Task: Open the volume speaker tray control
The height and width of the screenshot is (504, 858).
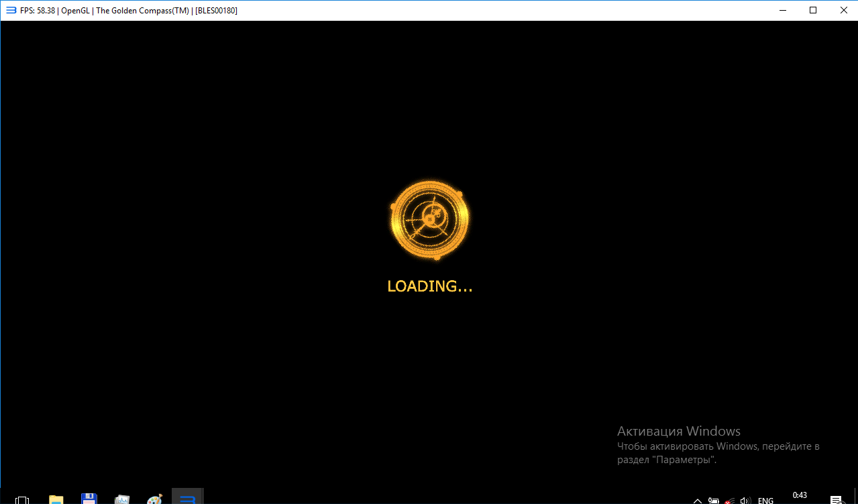Action: (x=745, y=500)
